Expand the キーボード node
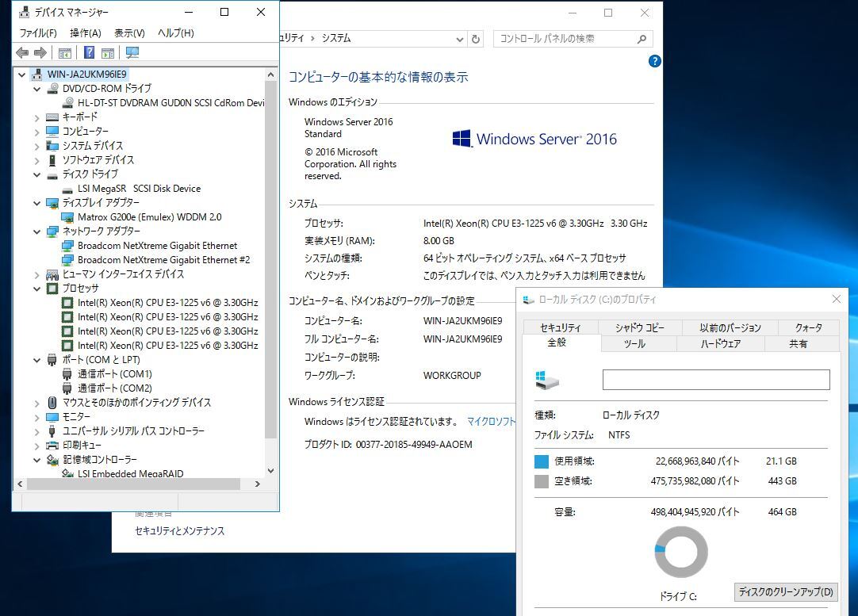Image resolution: width=858 pixels, height=616 pixels. [x=37, y=117]
